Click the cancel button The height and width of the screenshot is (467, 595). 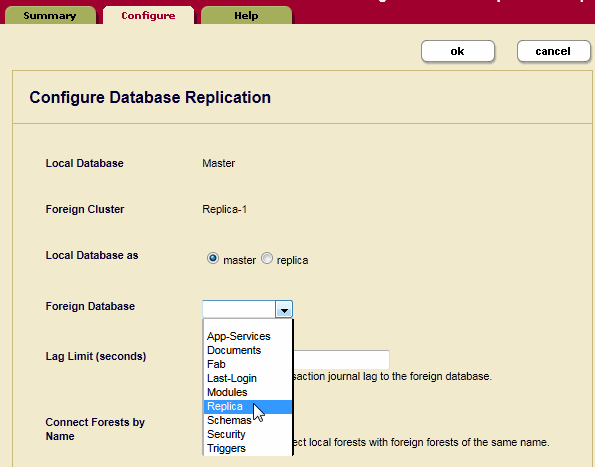pyautogui.click(x=553, y=51)
